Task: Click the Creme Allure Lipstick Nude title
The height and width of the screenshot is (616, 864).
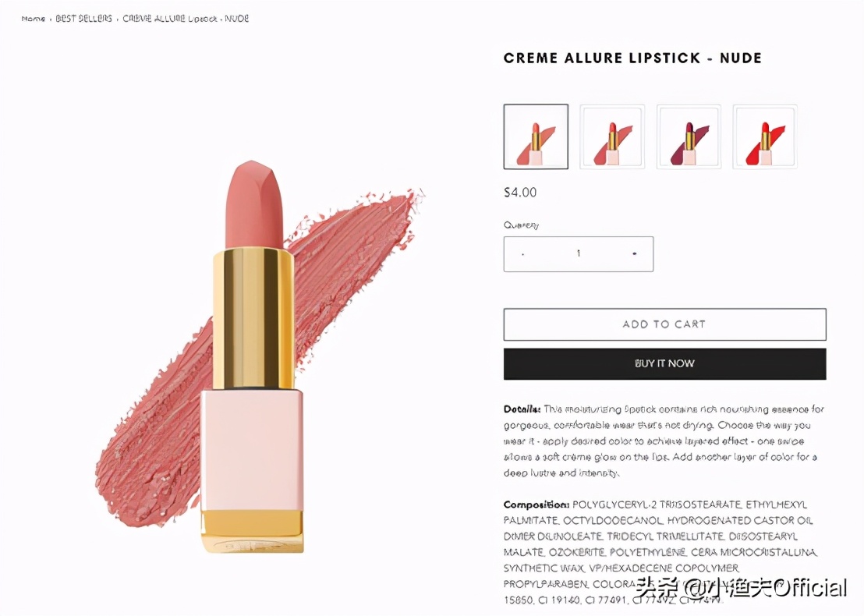Action: coord(632,58)
